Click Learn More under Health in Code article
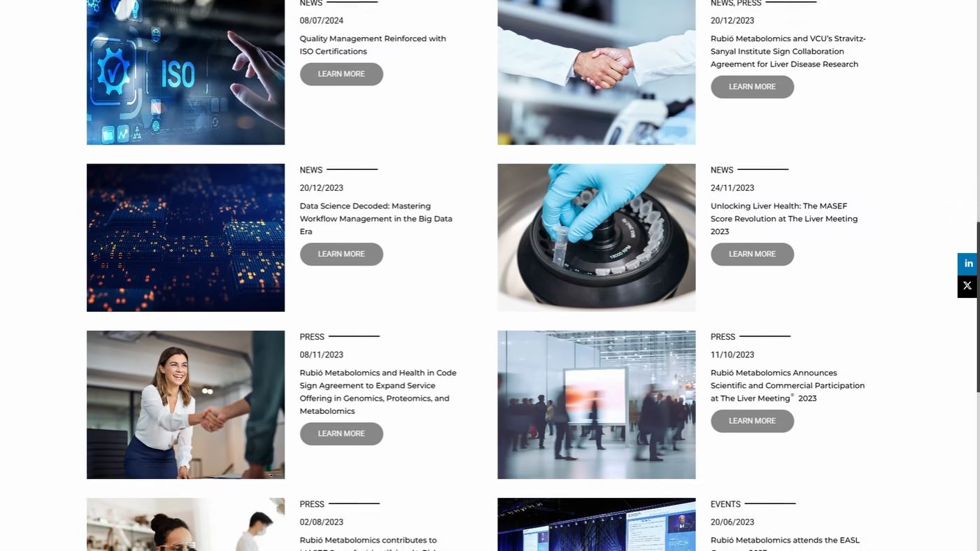This screenshot has height=551, width=980. coord(341,434)
